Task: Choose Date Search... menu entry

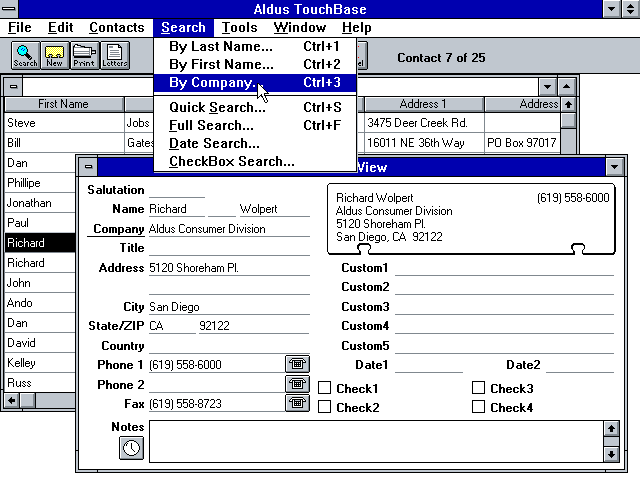Action: click(255, 143)
